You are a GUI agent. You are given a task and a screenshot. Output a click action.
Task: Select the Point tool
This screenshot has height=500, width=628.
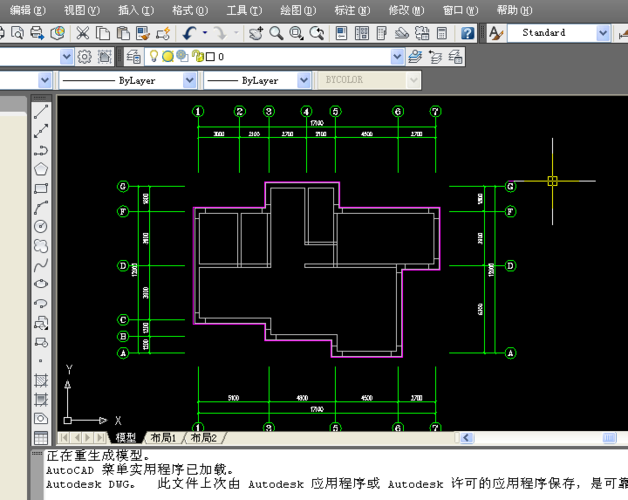pyautogui.click(x=41, y=361)
